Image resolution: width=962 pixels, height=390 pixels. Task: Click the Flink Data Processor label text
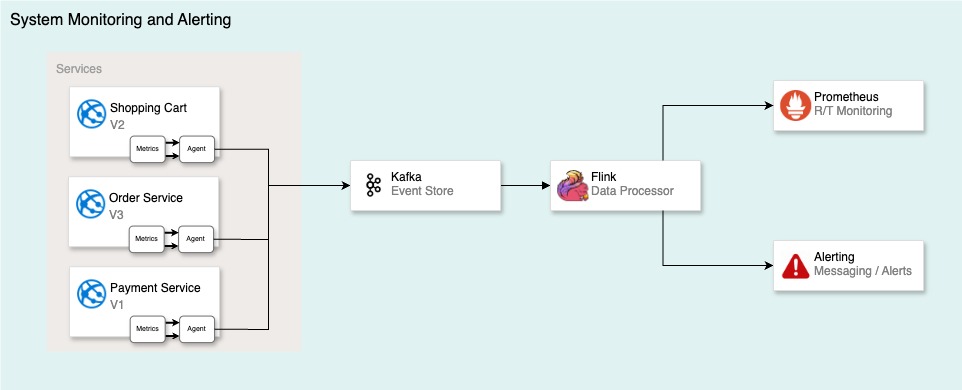[632, 184]
